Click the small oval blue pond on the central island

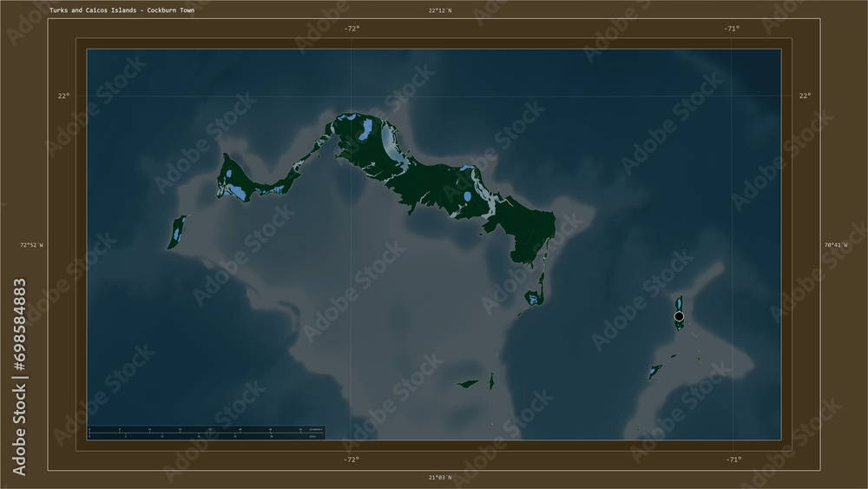point(468,196)
